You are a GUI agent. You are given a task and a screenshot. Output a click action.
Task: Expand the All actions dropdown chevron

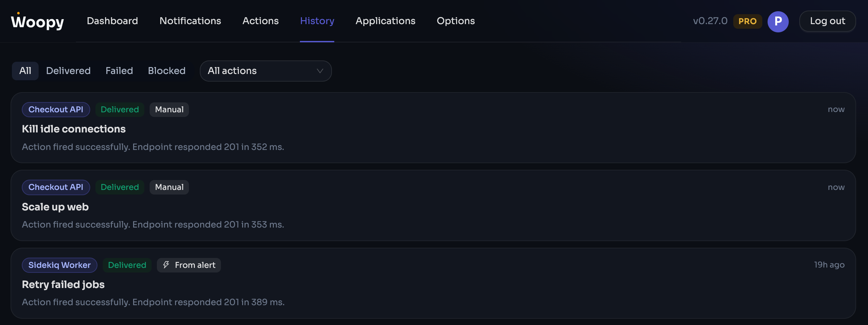tap(320, 71)
